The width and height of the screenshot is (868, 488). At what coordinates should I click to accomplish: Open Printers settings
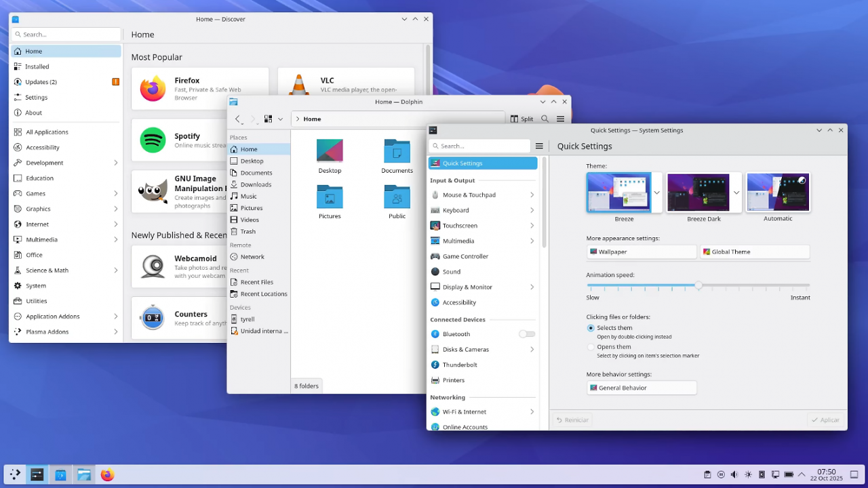(483, 380)
